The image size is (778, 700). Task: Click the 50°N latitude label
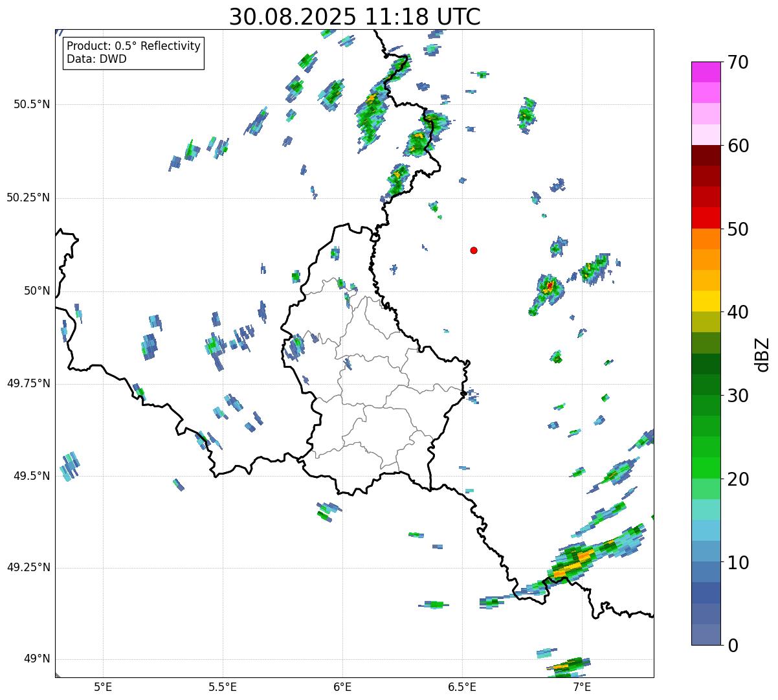click(37, 291)
